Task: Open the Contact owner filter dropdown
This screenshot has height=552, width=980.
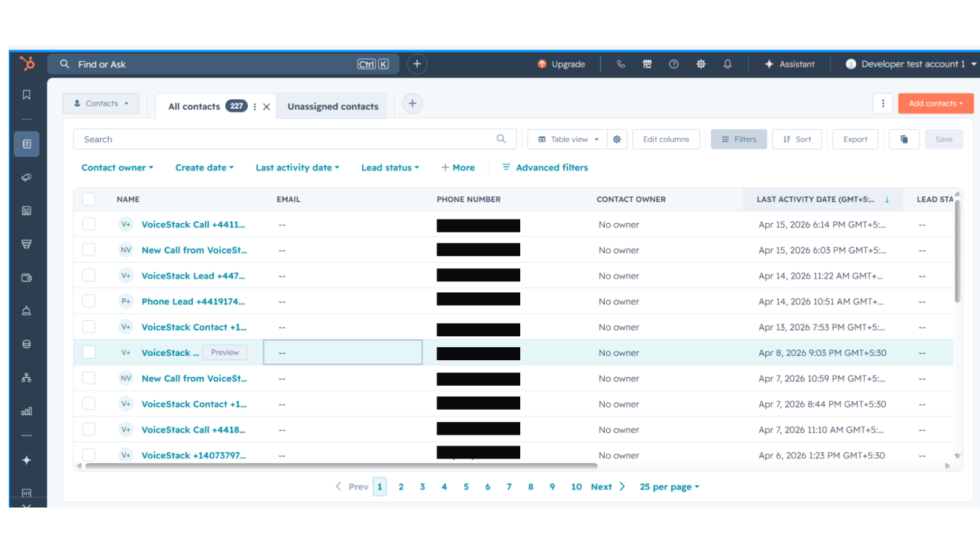Action: coord(117,168)
